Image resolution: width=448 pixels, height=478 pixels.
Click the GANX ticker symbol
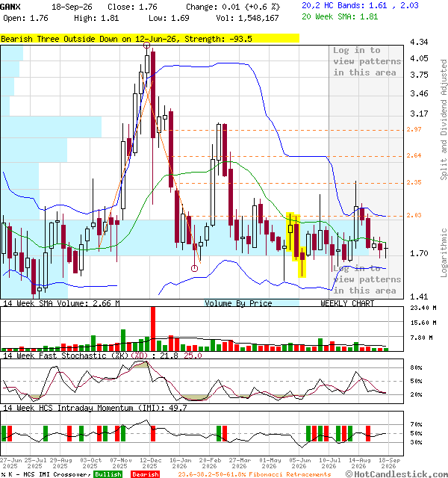[x=10, y=7]
